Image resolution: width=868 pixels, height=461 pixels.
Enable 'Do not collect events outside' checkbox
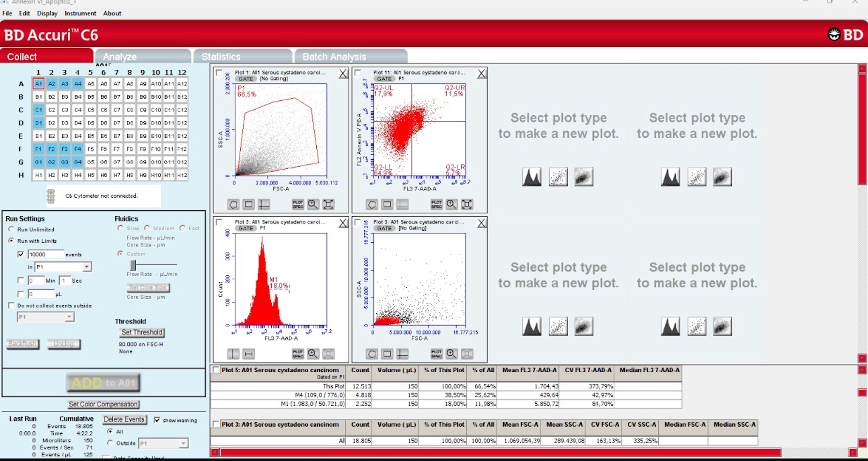click(x=11, y=305)
